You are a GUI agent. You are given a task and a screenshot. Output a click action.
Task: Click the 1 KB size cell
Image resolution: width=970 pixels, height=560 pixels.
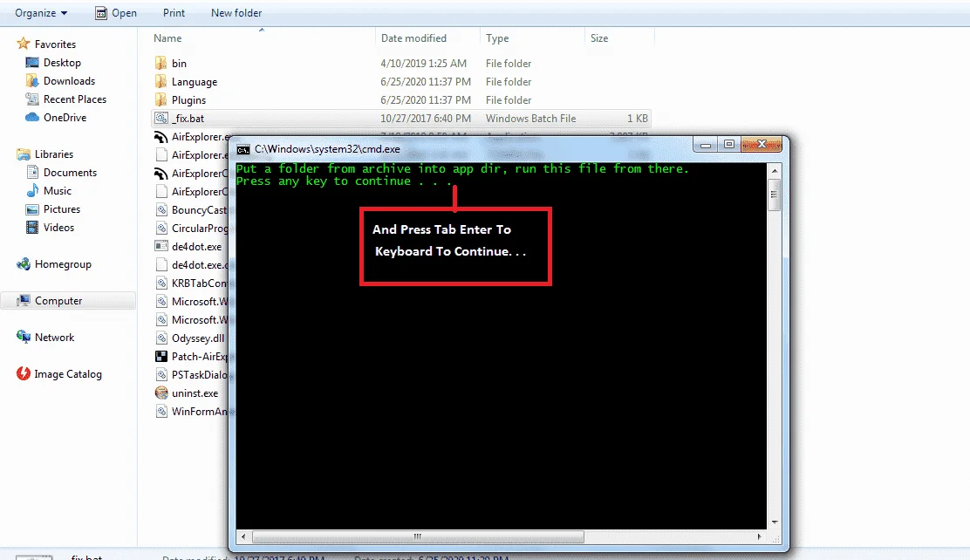pos(637,118)
